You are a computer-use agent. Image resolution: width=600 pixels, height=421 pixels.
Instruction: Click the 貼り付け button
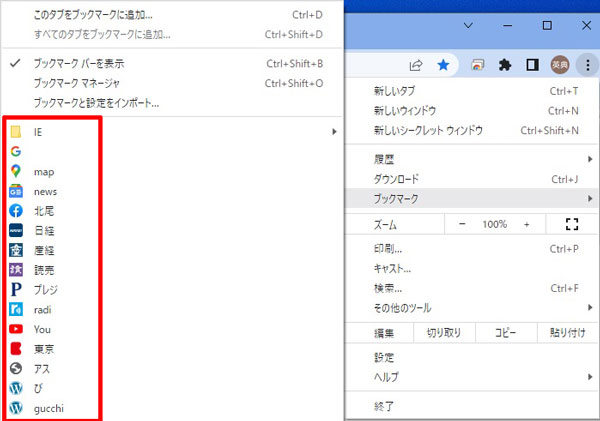point(567,333)
